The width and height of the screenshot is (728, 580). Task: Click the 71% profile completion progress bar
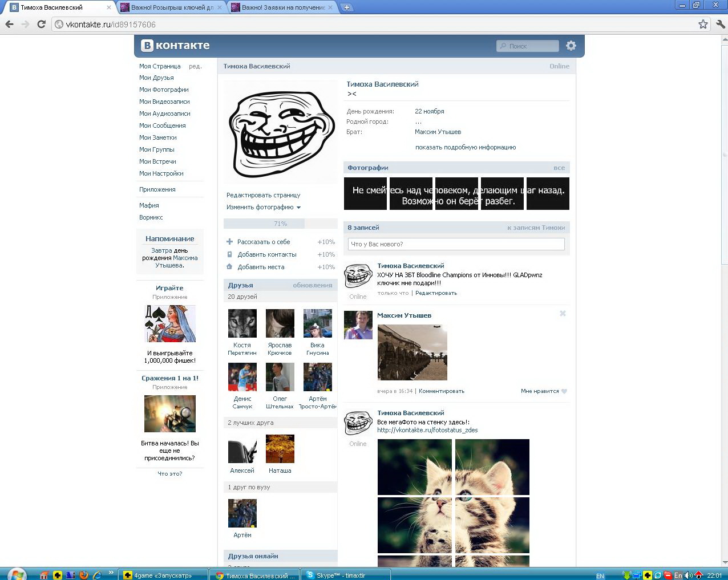click(x=280, y=224)
